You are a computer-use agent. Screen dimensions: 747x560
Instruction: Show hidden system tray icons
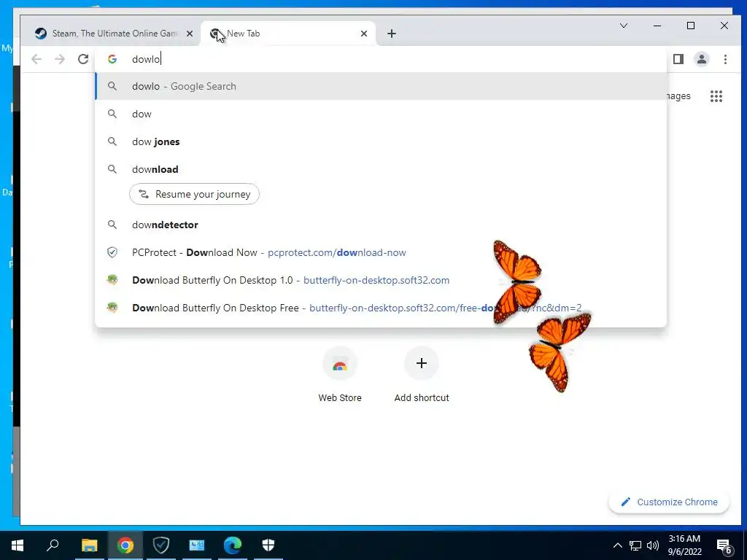coord(617,545)
